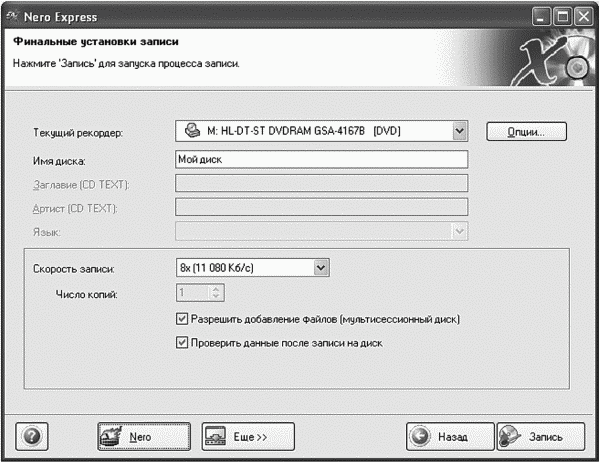Toggle Проверить данные после записи checkbox

coord(182,343)
